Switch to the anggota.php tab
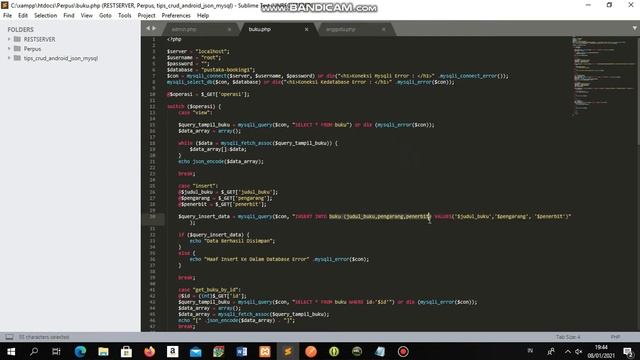Screen dimensions: 640x360 pyautogui.click(x=340, y=29)
